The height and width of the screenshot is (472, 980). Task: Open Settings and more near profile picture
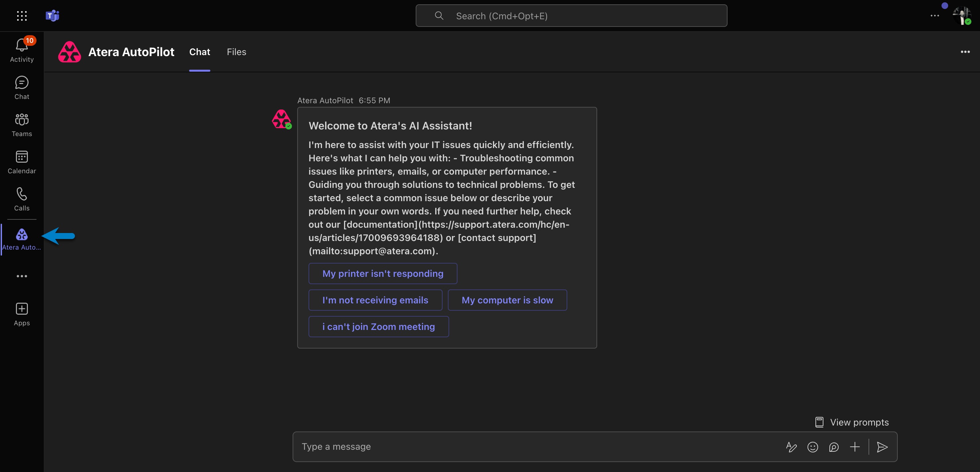[934, 16]
